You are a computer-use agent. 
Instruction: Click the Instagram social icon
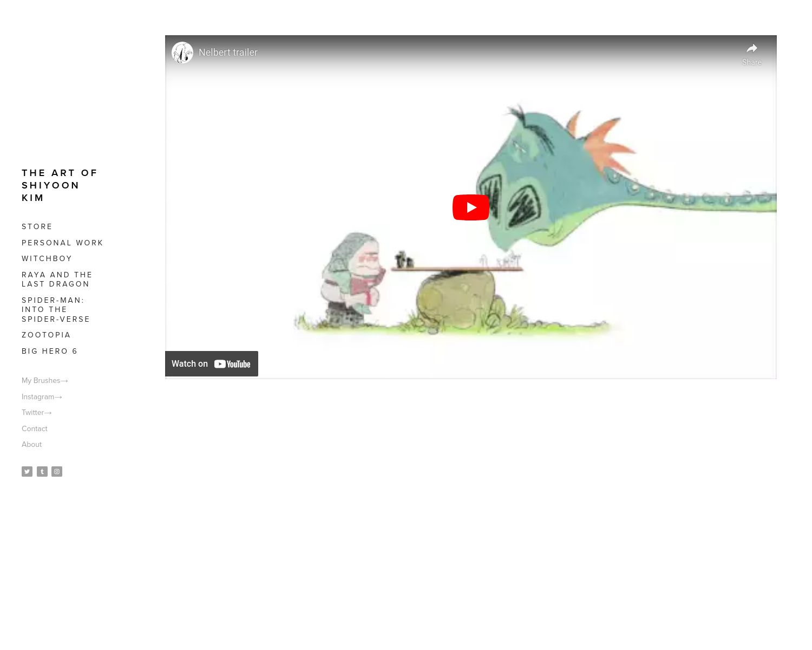[x=57, y=472]
